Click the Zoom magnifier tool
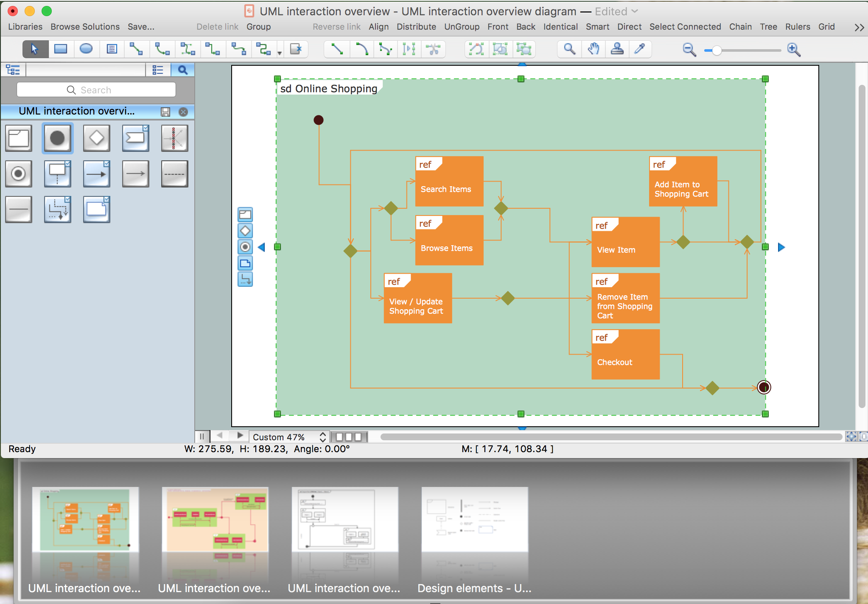The height and width of the screenshot is (604, 868). [x=569, y=49]
